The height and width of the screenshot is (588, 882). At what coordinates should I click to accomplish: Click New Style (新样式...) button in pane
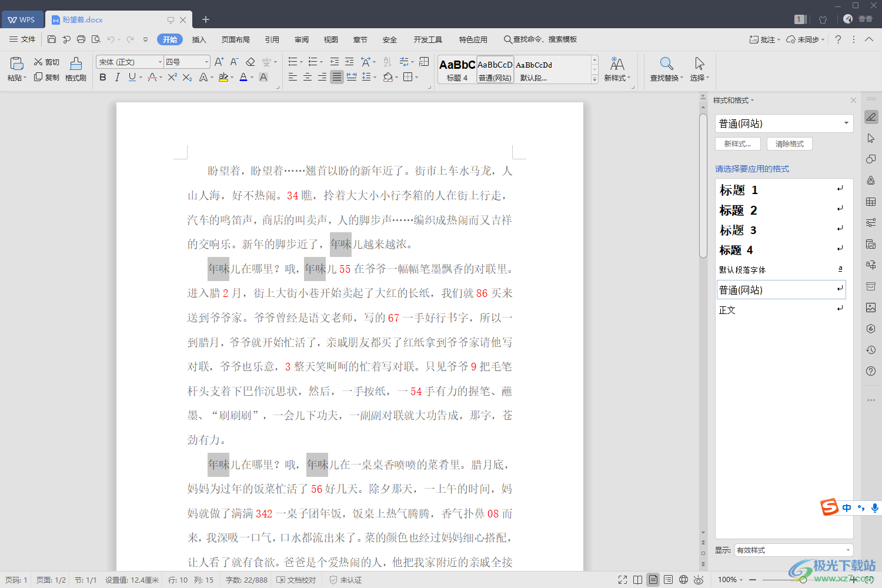coord(738,143)
